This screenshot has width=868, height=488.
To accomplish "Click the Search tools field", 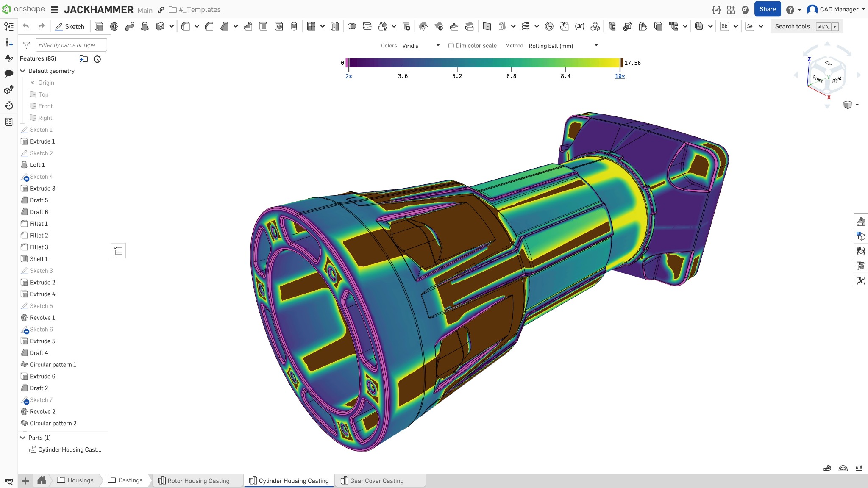I will (x=807, y=26).
